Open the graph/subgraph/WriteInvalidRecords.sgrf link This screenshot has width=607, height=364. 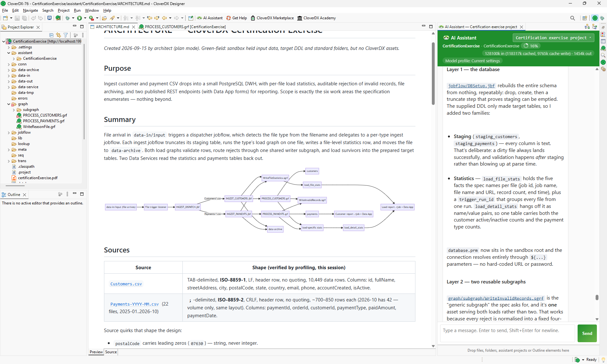point(496,298)
